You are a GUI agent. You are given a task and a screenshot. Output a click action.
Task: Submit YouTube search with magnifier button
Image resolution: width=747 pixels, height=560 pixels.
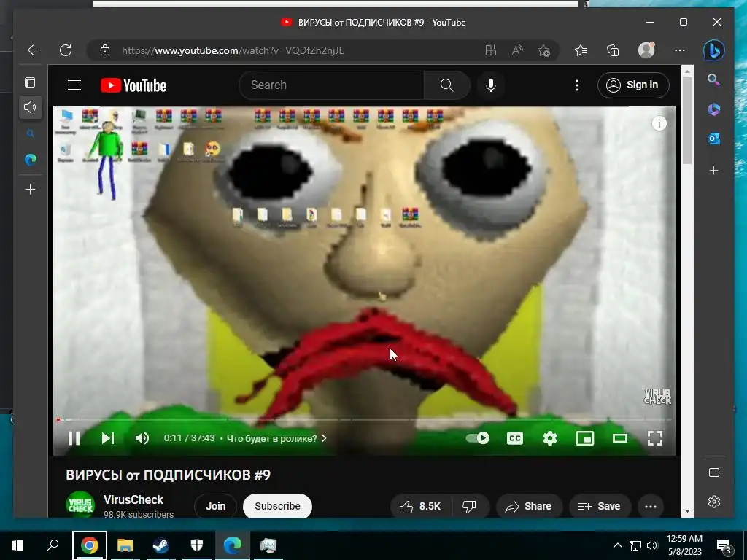click(447, 85)
